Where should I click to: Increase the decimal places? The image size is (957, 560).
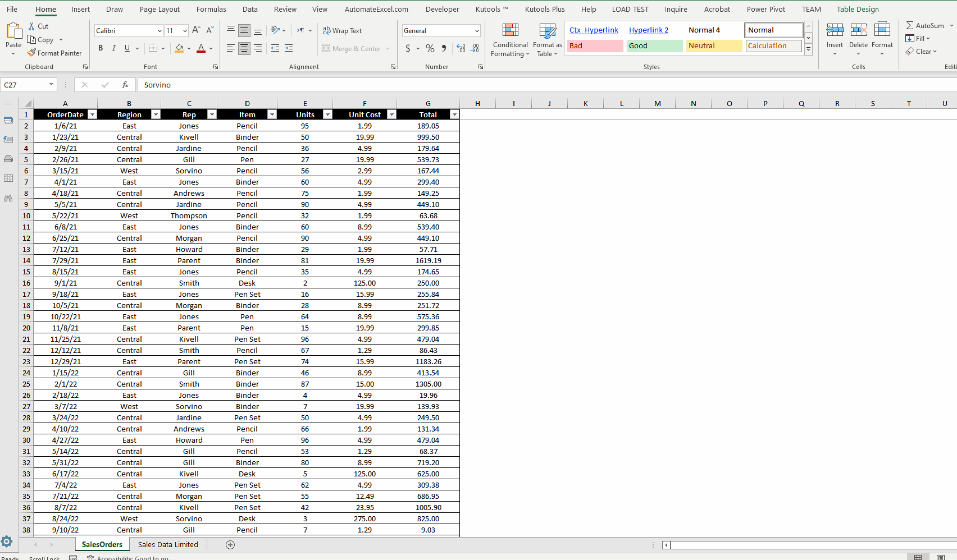pos(461,49)
